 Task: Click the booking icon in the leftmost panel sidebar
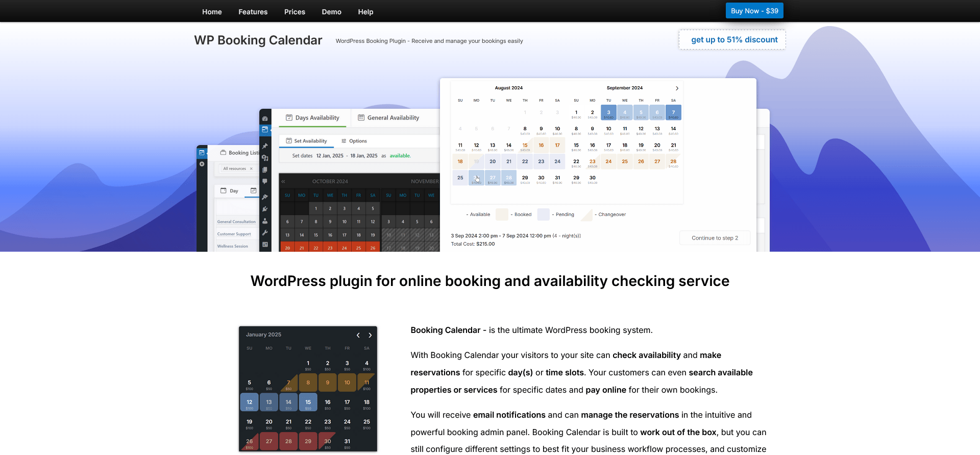(x=202, y=153)
